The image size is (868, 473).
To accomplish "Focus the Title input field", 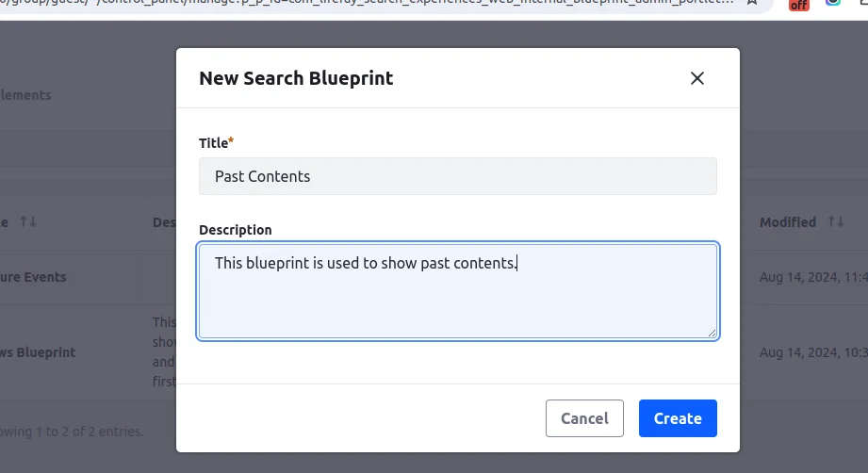I will point(458,176).
